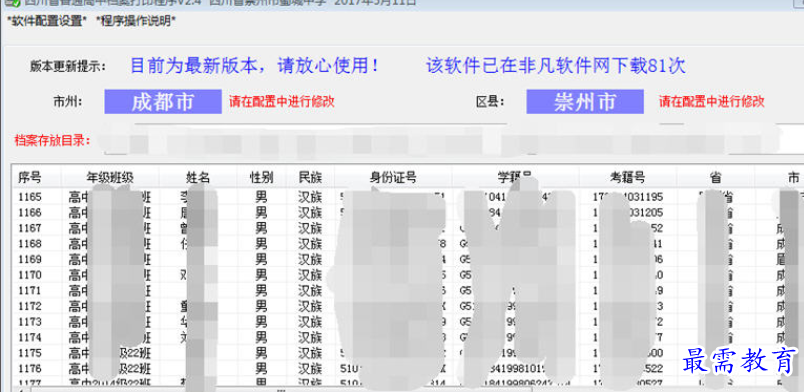This screenshot has width=804, height=392.
Task: Select row number 1174
Action: click(30, 338)
